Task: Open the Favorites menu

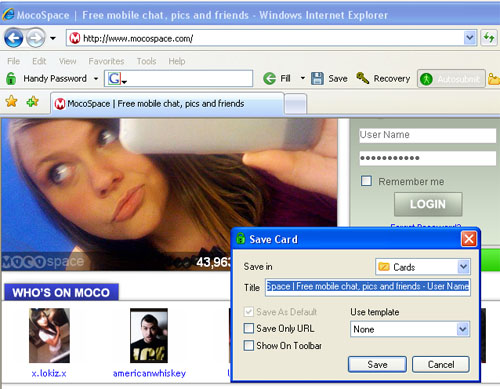Action: point(106,61)
